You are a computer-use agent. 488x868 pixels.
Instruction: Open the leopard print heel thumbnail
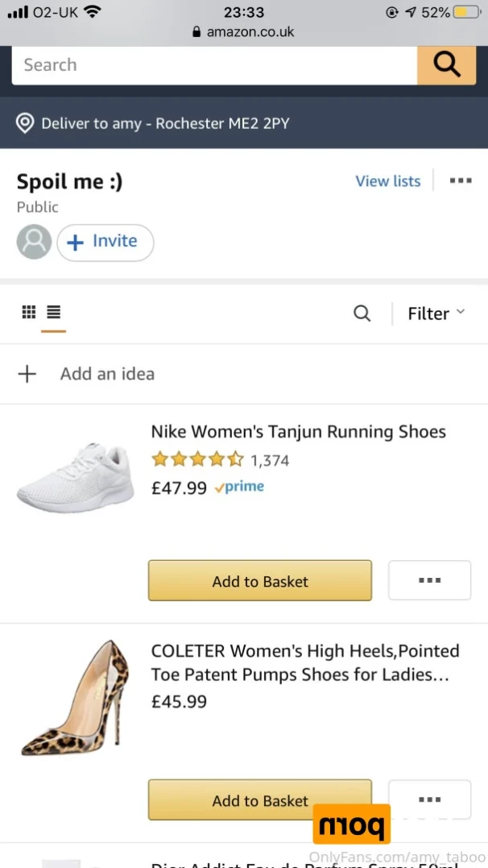point(75,698)
